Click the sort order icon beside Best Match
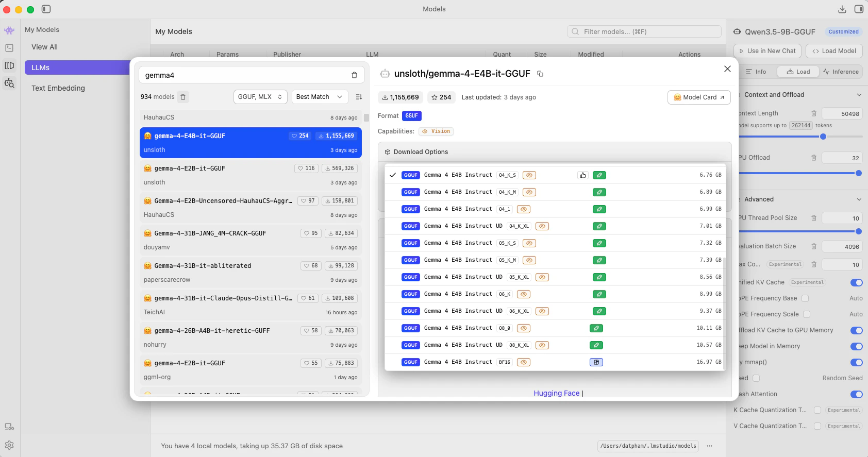Image resolution: width=868 pixels, height=457 pixels. point(359,97)
